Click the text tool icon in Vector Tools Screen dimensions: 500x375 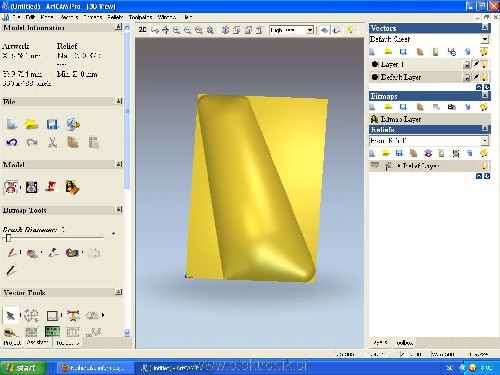click(x=73, y=315)
